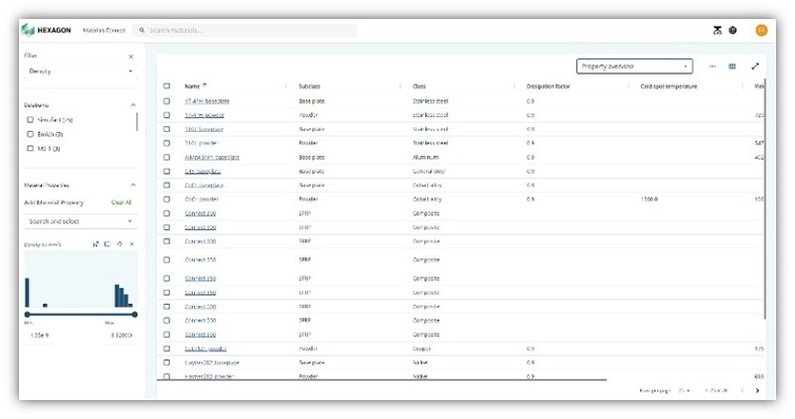795x419 pixels.
Task: Open the 17-4PH baseplate material link
Action: coord(207,101)
